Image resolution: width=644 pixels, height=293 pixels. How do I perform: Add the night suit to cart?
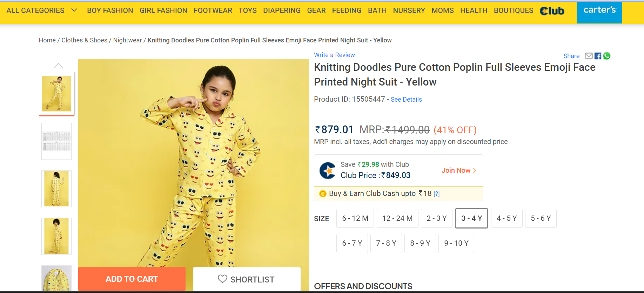[x=132, y=279]
